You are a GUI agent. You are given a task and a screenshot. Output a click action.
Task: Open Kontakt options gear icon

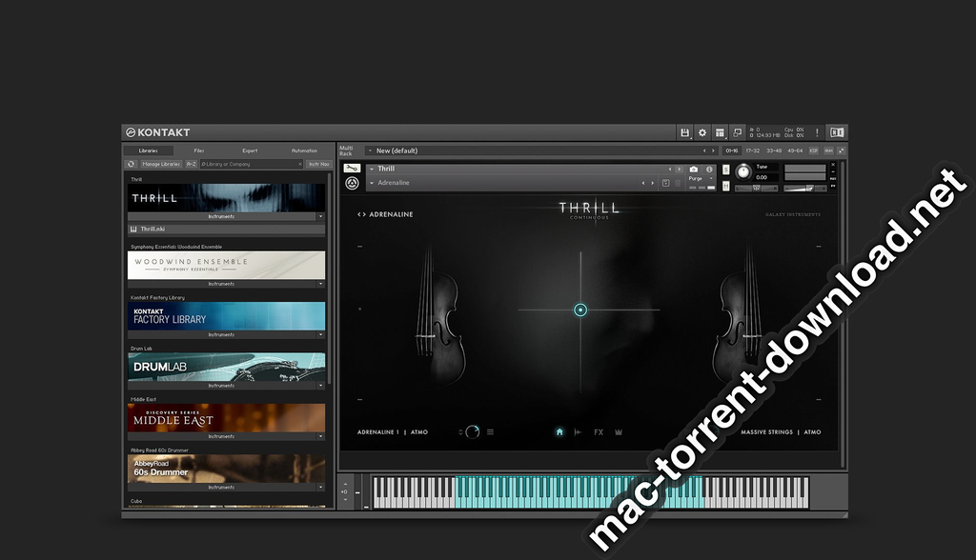tap(702, 132)
